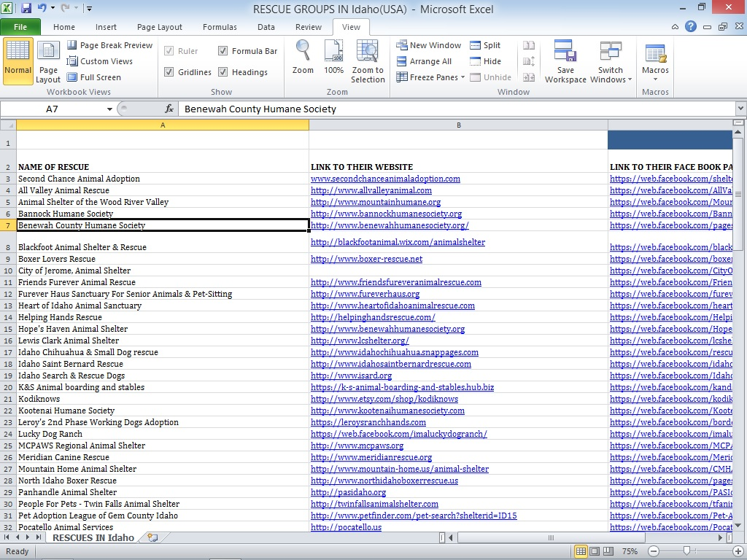Open http://www.mcpaws.org link

point(357,446)
